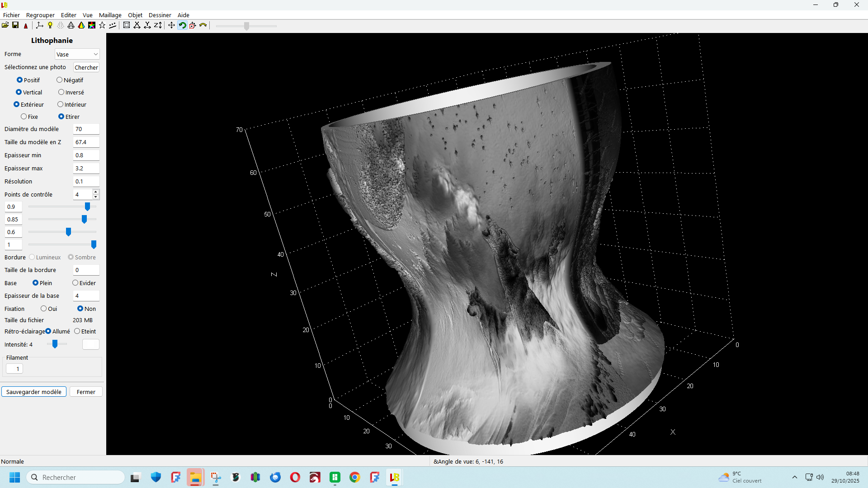This screenshot has width=868, height=488.
Task: Click the floppy disk save icon
Action: pyautogui.click(x=15, y=25)
